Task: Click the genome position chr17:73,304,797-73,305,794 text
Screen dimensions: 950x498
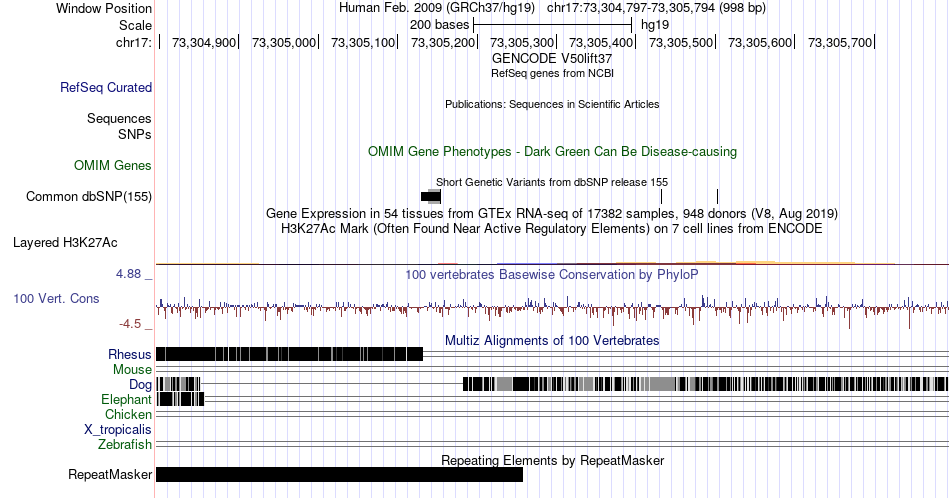Action: 656,8
